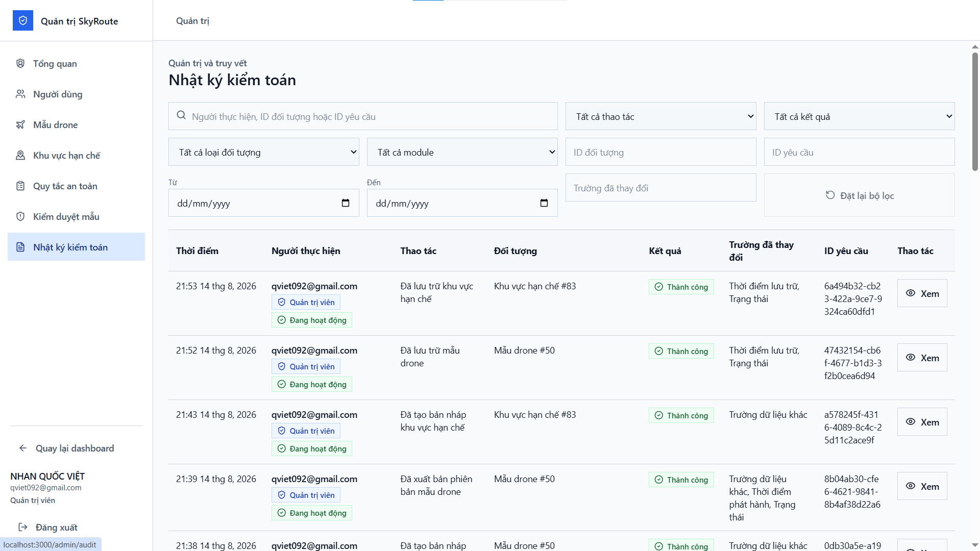The height and width of the screenshot is (551, 980).
Task: Open Quy tắc an toàn page
Action: tap(76, 186)
